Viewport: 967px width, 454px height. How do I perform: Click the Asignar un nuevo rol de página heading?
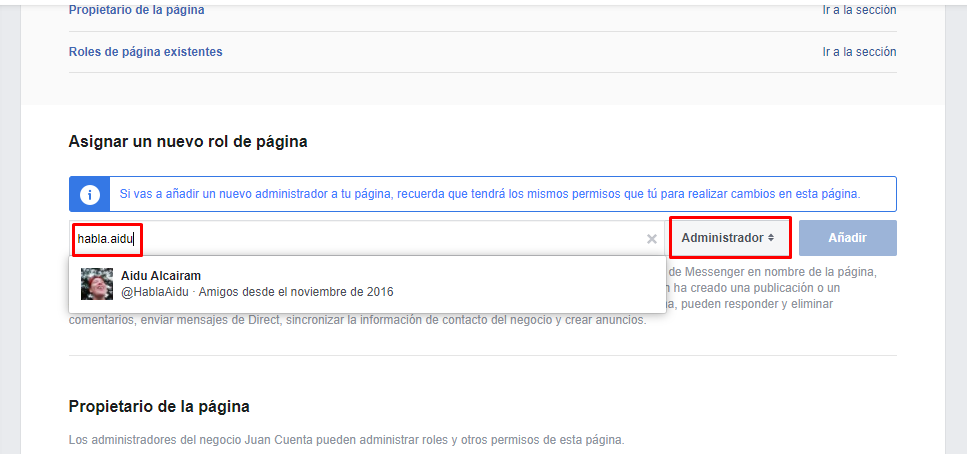[187, 142]
